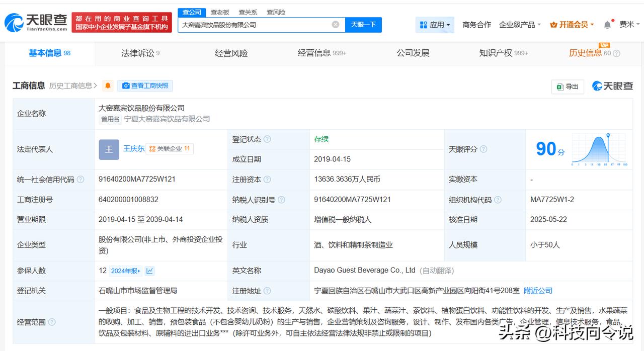The width and height of the screenshot is (644, 351).
Task: Click status value 存续
Action: pos(321,139)
